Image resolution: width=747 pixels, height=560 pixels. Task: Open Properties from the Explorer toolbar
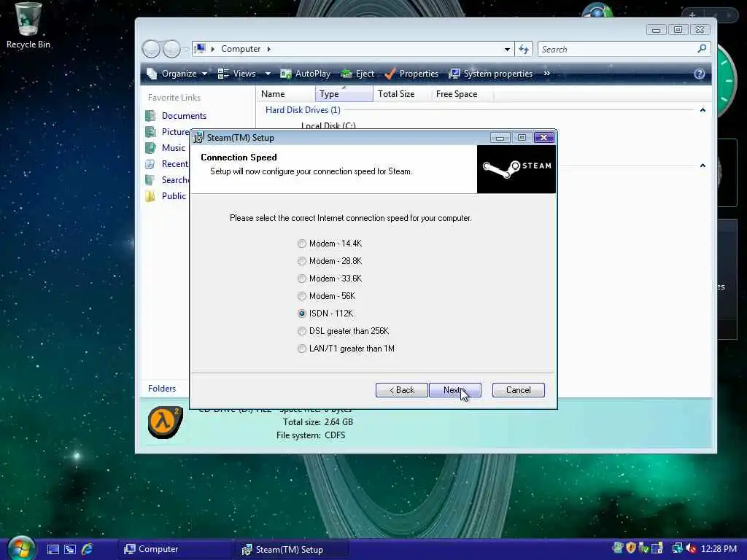pos(411,74)
